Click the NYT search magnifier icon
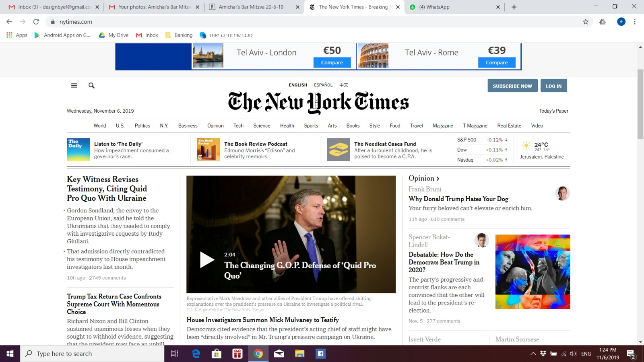Viewport: 644px width, 362px height. (x=91, y=85)
